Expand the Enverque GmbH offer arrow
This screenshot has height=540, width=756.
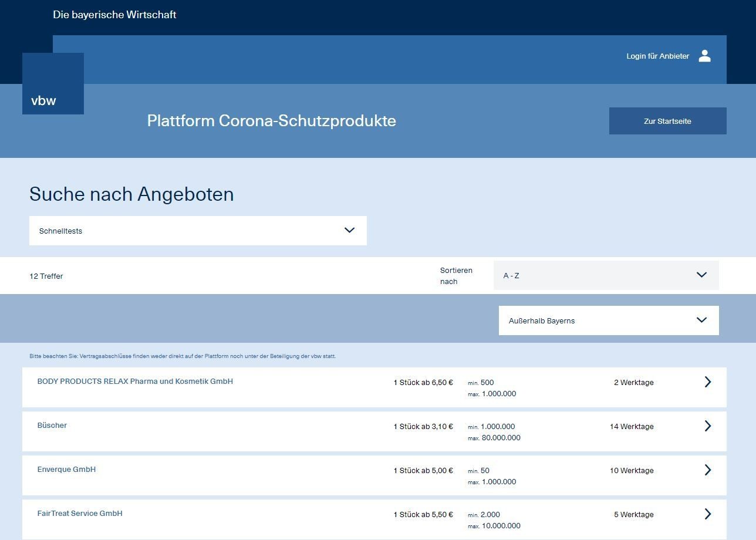(x=707, y=470)
